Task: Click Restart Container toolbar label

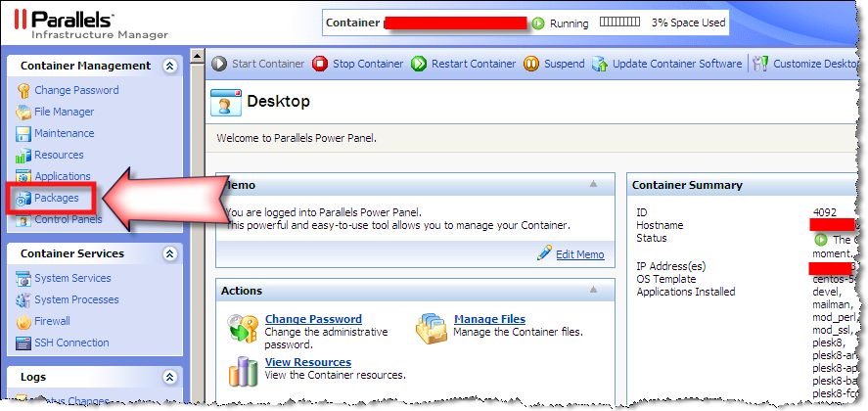Action: (x=474, y=64)
